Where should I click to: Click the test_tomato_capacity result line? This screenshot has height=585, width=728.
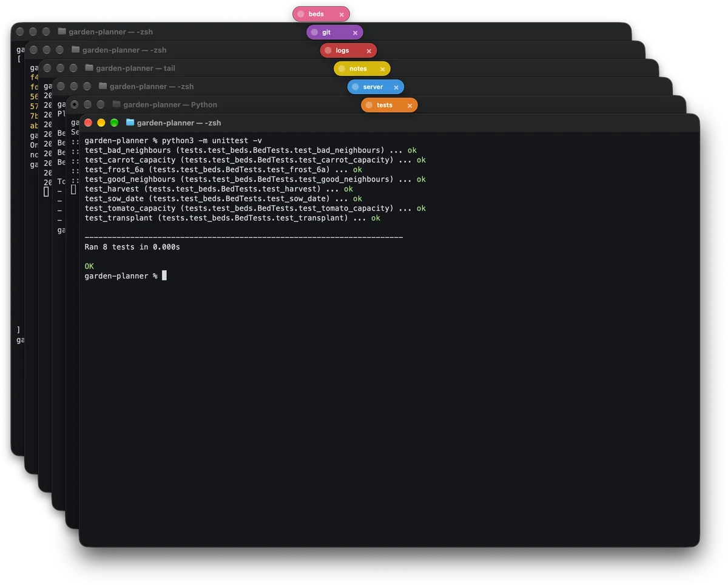point(255,208)
